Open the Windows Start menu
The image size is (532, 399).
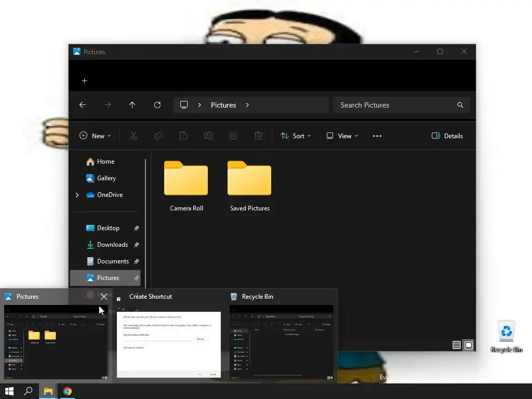click(9, 391)
